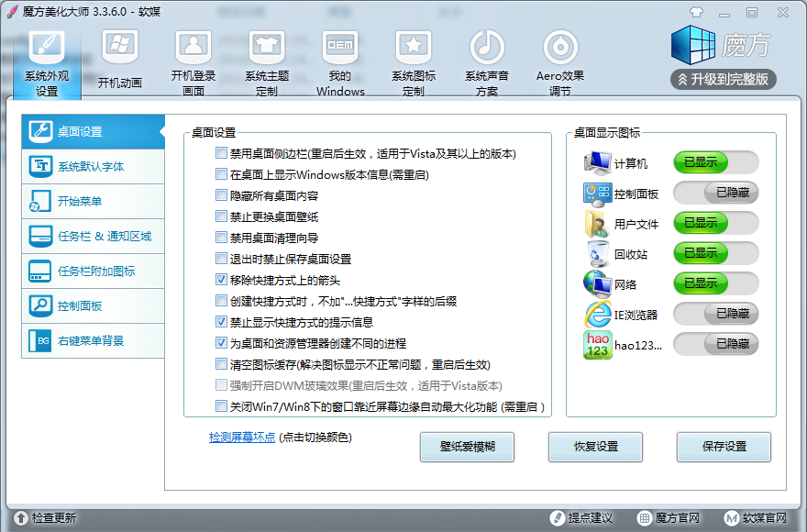Click the IE浏览器 icon
This screenshot has width=807, height=532.
click(597, 314)
